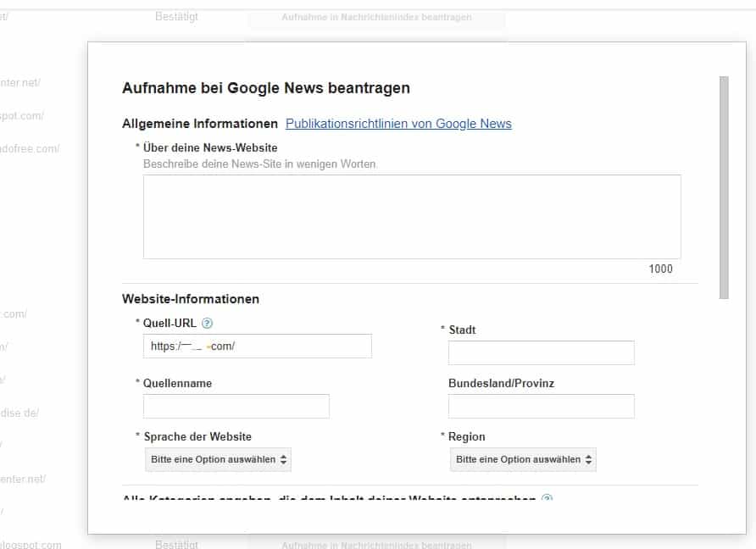The image size is (756, 549).
Task: Focus the Quell-URL input field
Action: 258,346
